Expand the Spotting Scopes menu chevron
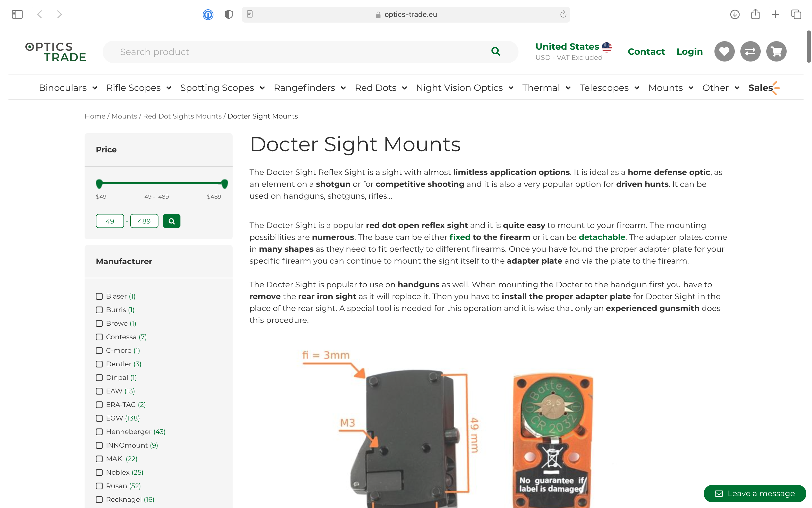 pyautogui.click(x=262, y=88)
